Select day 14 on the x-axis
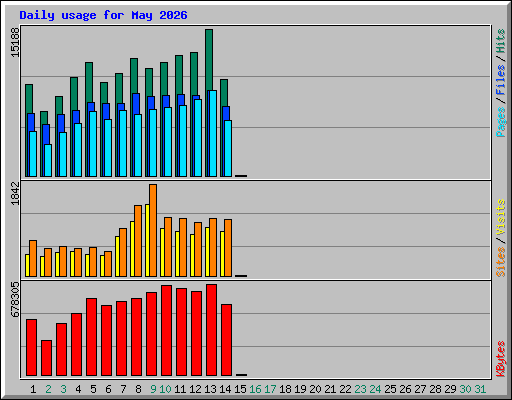The image size is (512, 400). point(225,389)
